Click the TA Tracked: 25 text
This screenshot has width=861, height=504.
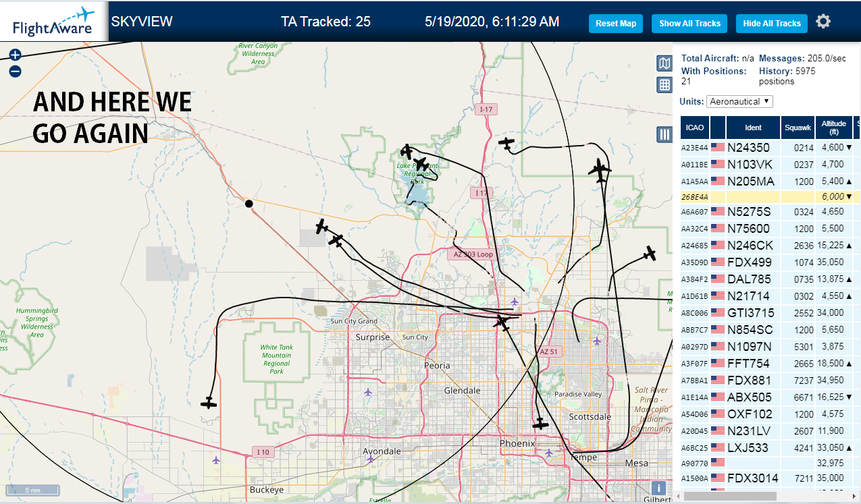[x=325, y=22]
